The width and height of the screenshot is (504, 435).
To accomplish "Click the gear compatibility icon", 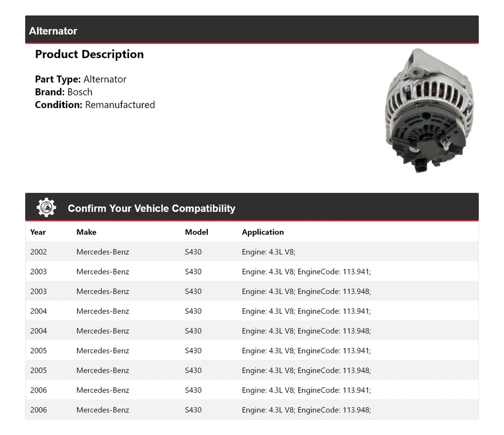I will coord(46,207).
